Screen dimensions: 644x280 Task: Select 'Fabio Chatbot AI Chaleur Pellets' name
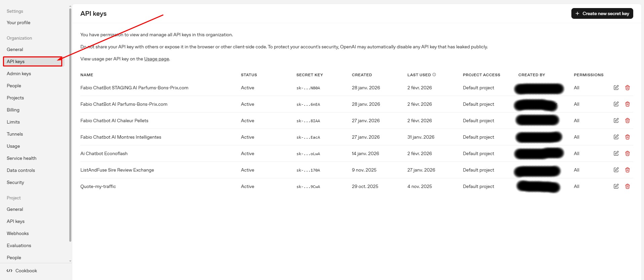[x=114, y=121]
